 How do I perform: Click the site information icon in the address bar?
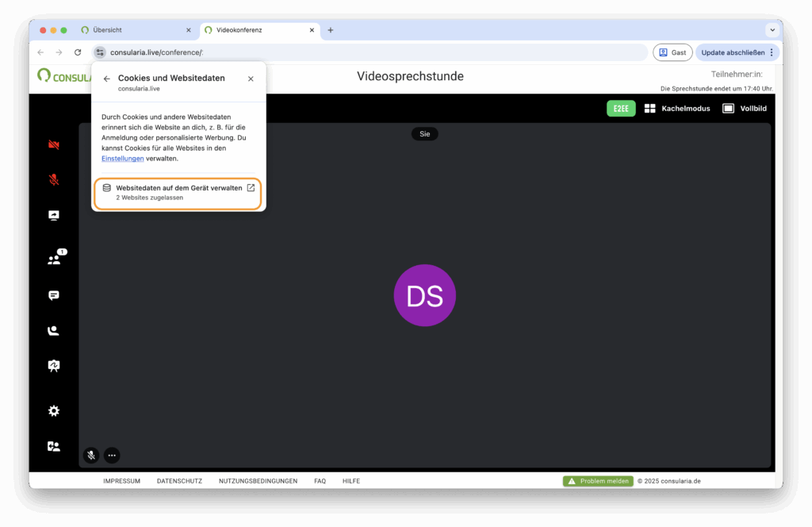click(100, 52)
